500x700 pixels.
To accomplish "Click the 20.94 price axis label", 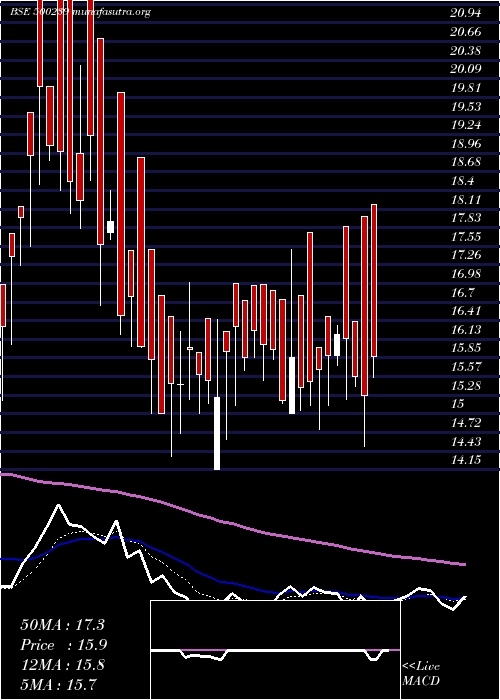I will point(466,13).
